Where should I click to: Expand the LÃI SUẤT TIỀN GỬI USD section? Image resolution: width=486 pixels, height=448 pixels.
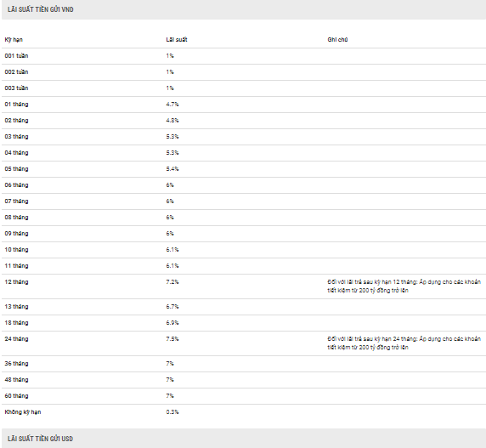(244, 439)
